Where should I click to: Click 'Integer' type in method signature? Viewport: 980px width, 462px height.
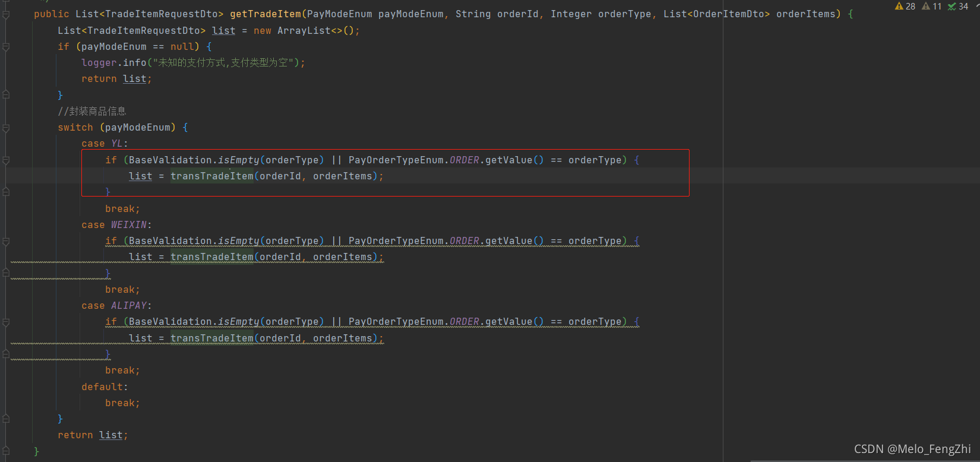point(571,14)
